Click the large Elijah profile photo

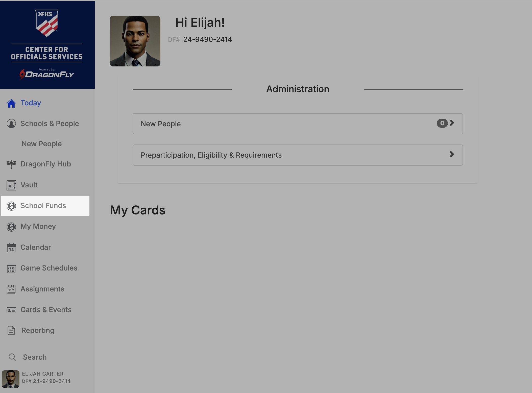tap(135, 41)
